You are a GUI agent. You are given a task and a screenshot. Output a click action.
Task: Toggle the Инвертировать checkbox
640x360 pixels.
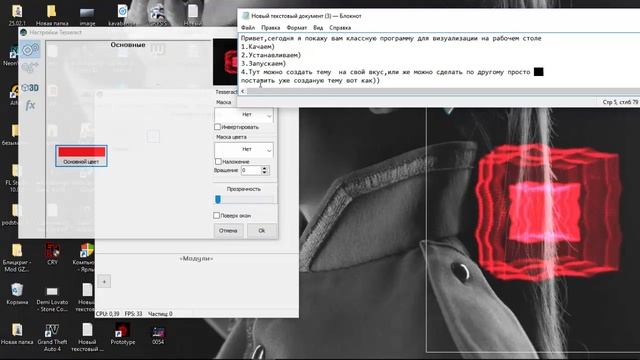click(218, 127)
